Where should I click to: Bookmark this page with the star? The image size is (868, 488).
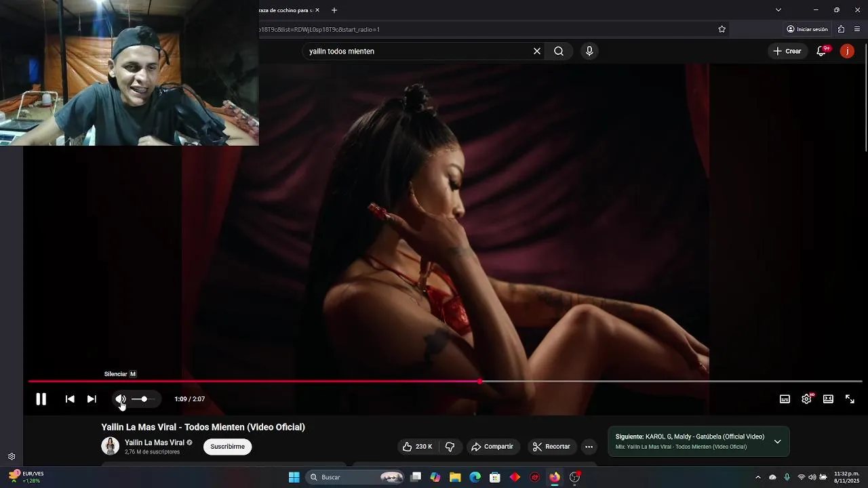(722, 29)
